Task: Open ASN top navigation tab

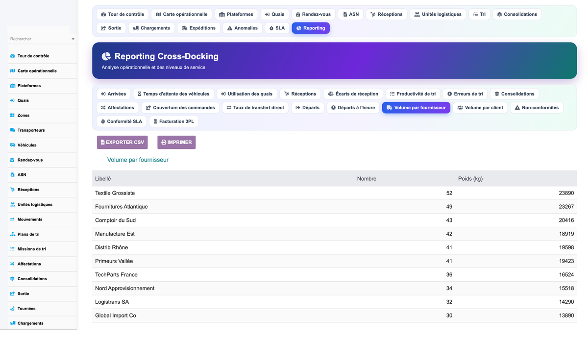Action: click(x=351, y=14)
